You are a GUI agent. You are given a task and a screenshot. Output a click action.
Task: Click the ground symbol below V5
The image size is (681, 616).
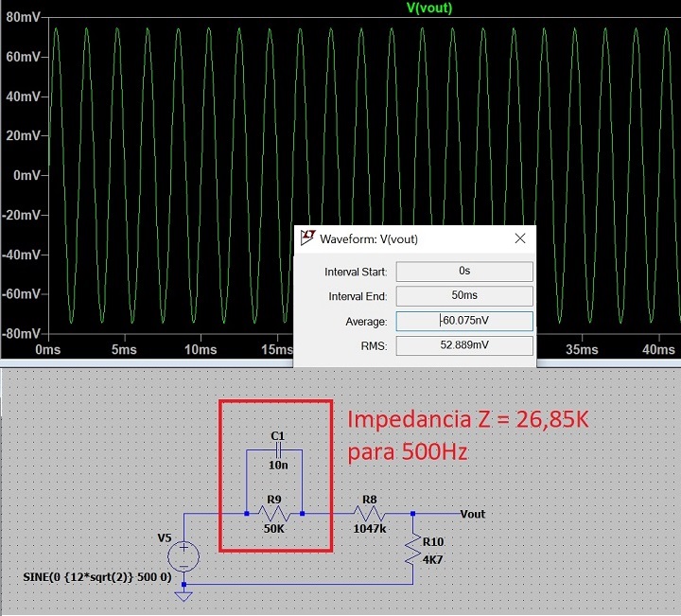coord(183,597)
